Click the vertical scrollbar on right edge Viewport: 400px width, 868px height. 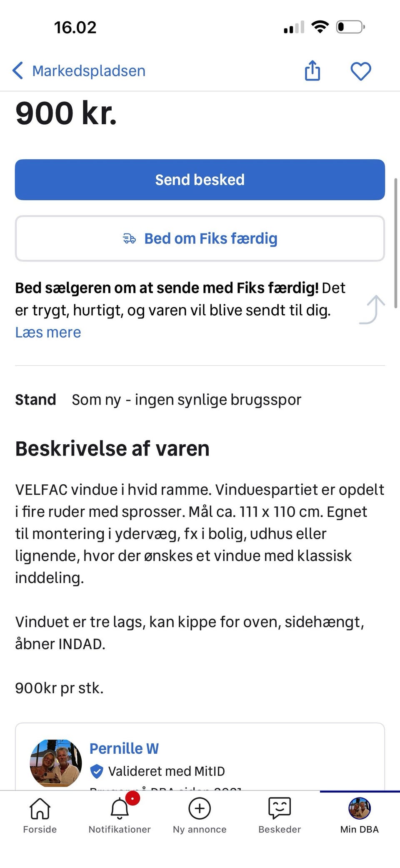[396, 238]
